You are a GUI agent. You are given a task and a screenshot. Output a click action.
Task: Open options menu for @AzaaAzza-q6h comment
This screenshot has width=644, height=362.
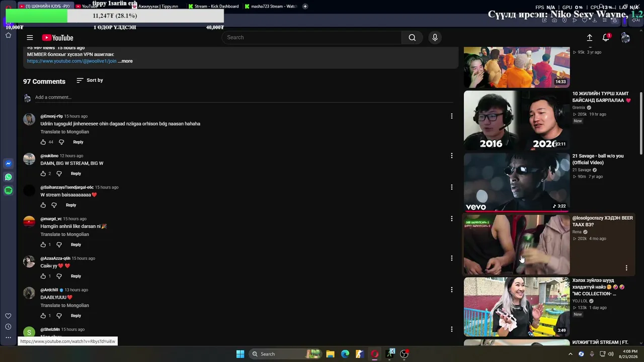point(452,258)
